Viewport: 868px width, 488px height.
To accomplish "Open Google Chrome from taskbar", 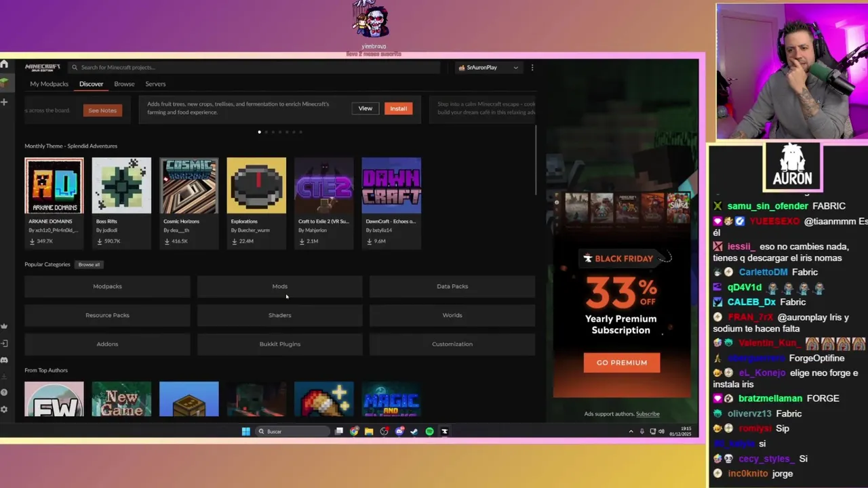I will pos(354,431).
